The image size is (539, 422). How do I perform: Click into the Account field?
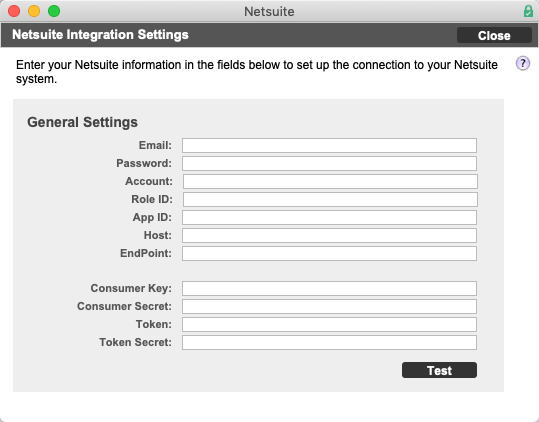[x=330, y=181]
